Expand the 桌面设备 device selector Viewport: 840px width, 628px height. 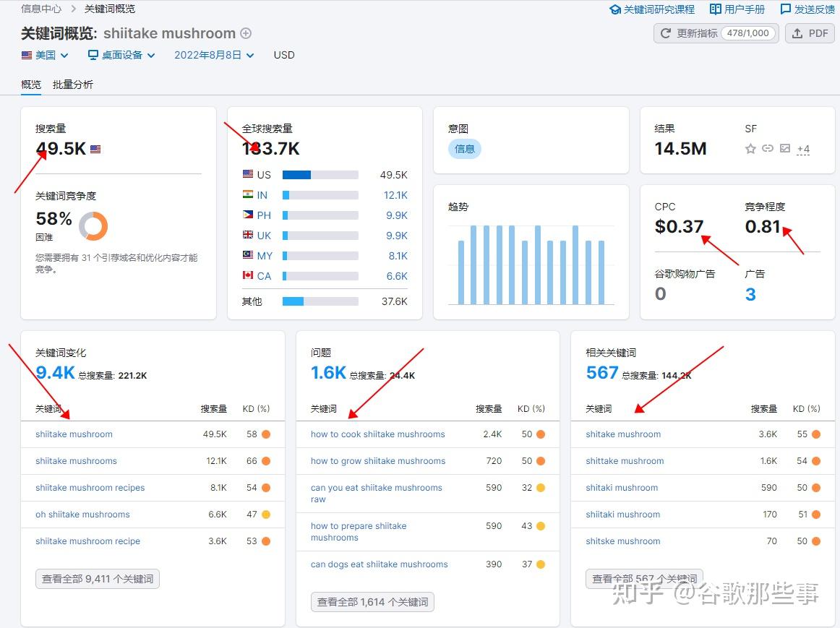[x=121, y=55]
